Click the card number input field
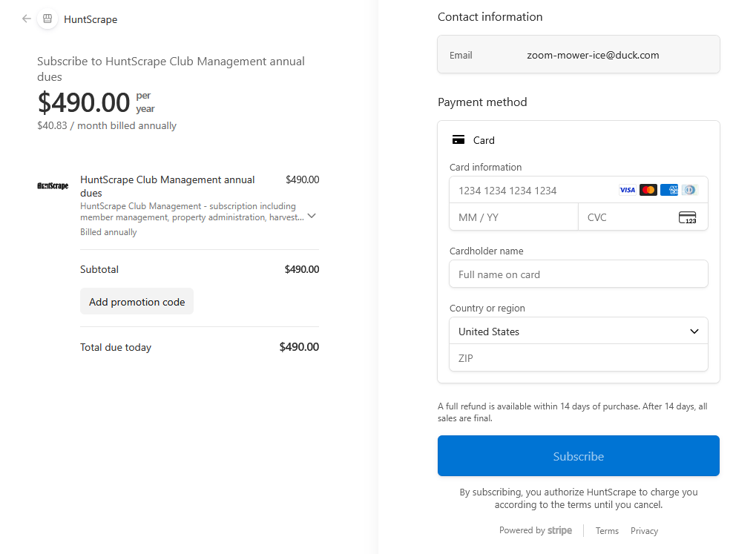Image resolution: width=756 pixels, height=554 pixels. [549, 191]
